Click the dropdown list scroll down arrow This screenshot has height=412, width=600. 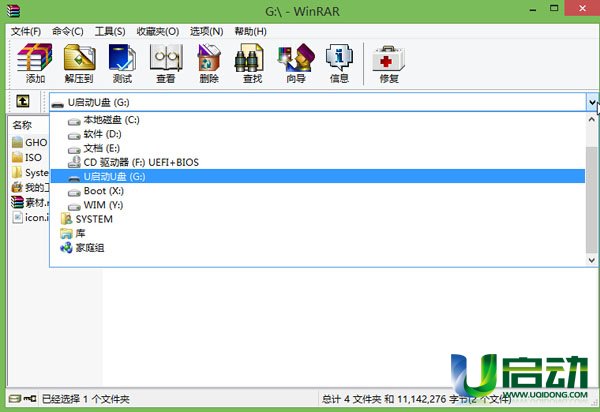click(592, 260)
